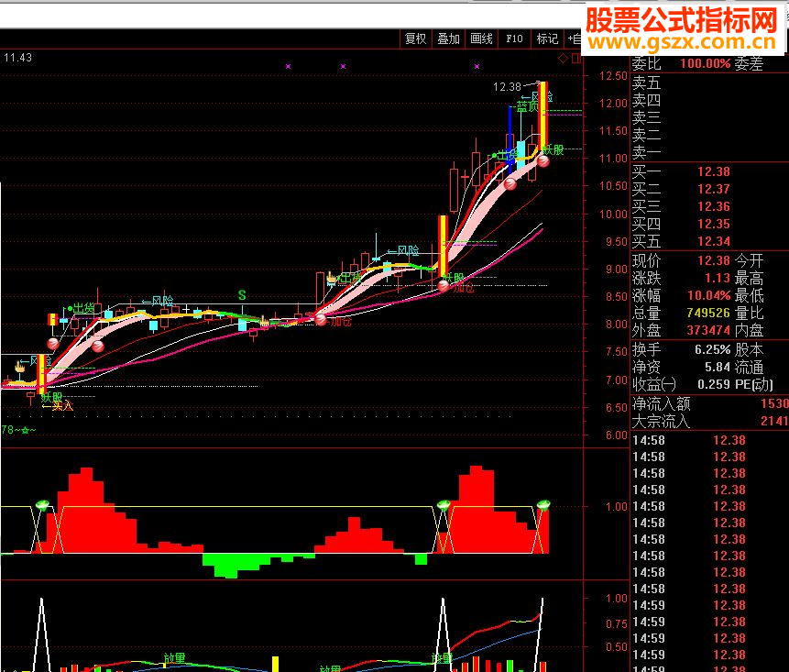The image size is (789, 672).
Task: Open the 叠加 overlay option
Action: pyautogui.click(x=448, y=39)
